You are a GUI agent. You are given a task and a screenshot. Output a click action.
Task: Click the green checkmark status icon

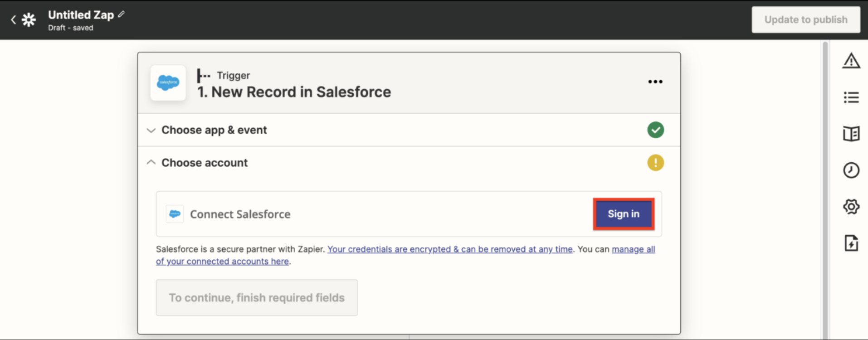point(655,130)
